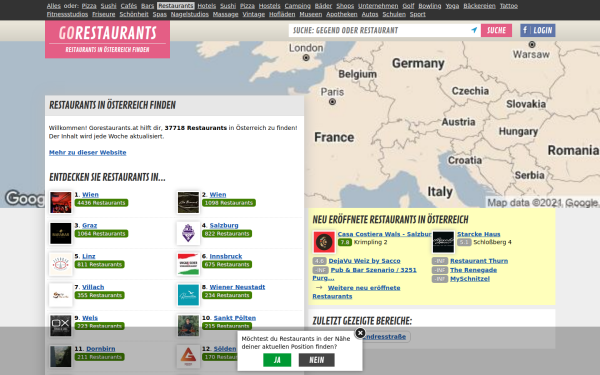Choose JA in the location prompt
The image size is (600, 375).
(x=277, y=360)
